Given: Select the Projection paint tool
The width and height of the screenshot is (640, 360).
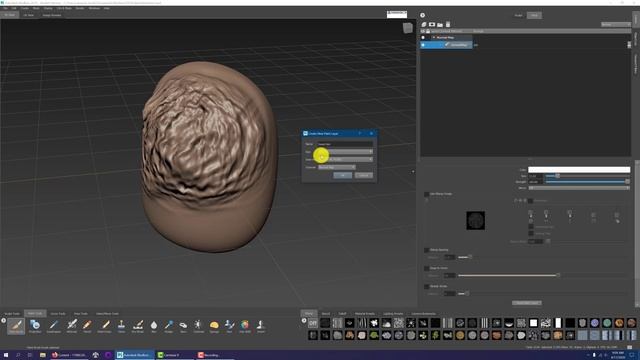Looking at the screenshot, I should tap(35, 326).
